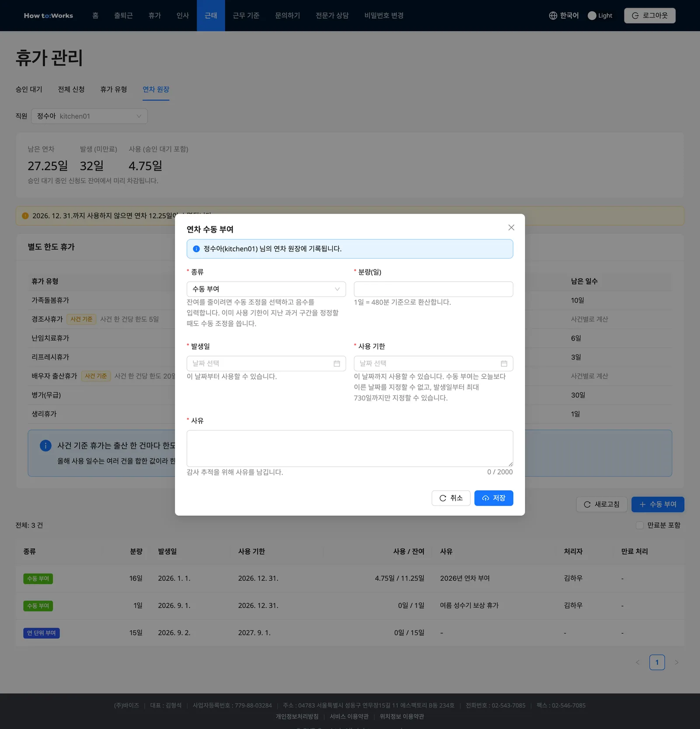This screenshot has height=729, width=700.
Task: Switch to 휴가 유형 tab
Action: tap(114, 89)
